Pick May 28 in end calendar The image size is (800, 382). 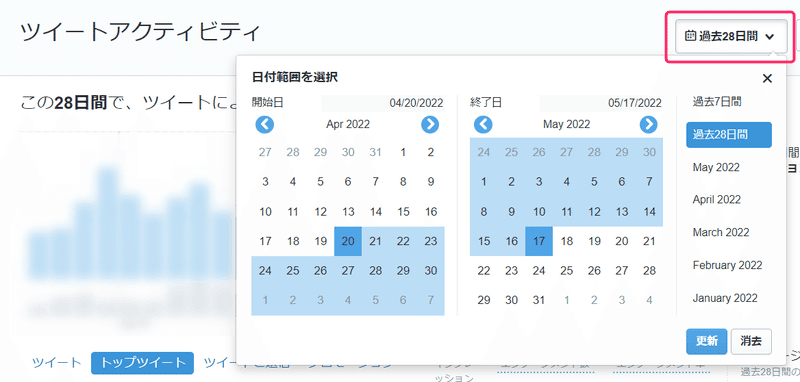pos(649,271)
